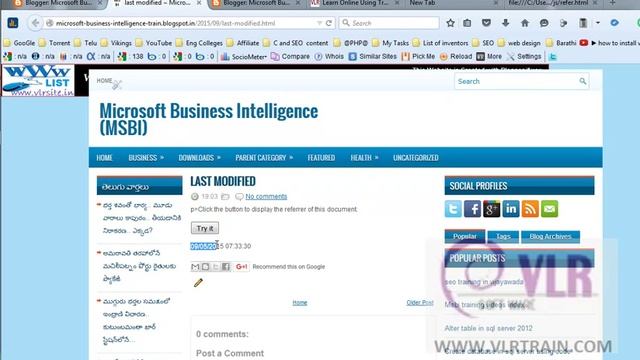
Task: Bookmark this page with the star icon
Action: (x=450, y=23)
